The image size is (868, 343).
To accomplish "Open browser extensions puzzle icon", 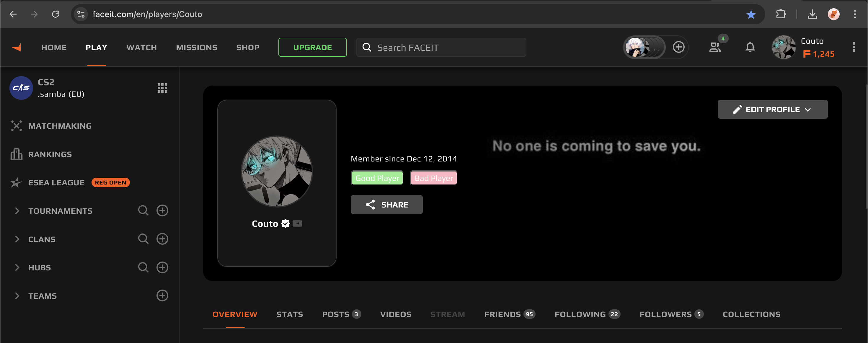I will tap(781, 14).
